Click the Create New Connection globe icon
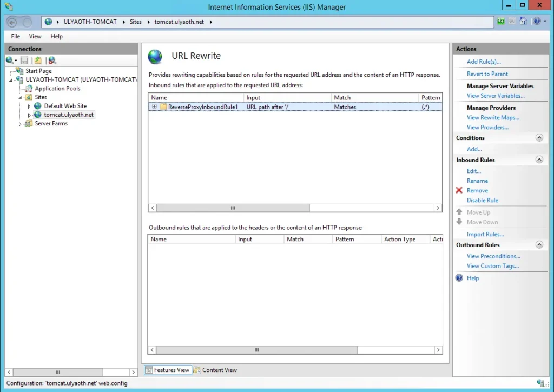 pyautogui.click(x=10, y=61)
